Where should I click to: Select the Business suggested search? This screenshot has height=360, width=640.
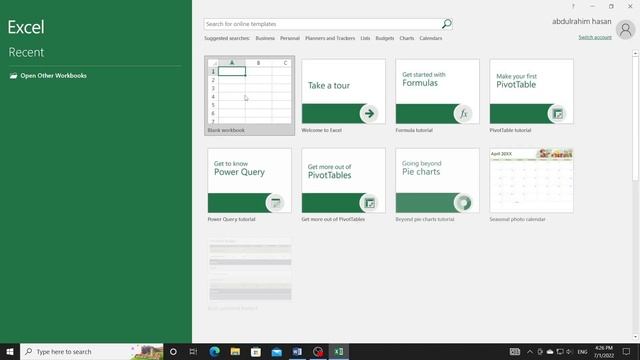pyautogui.click(x=265, y=38)
